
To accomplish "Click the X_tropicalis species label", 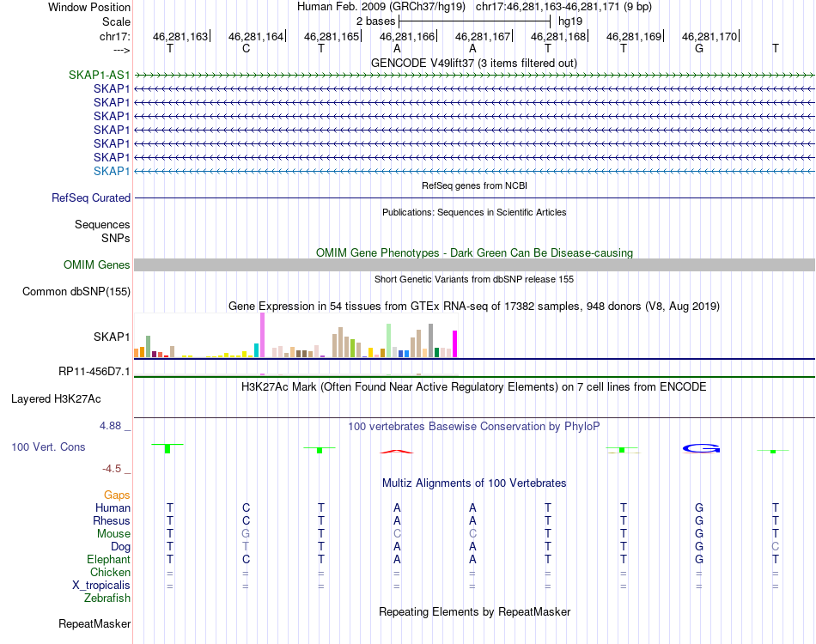I will (101, 586).
